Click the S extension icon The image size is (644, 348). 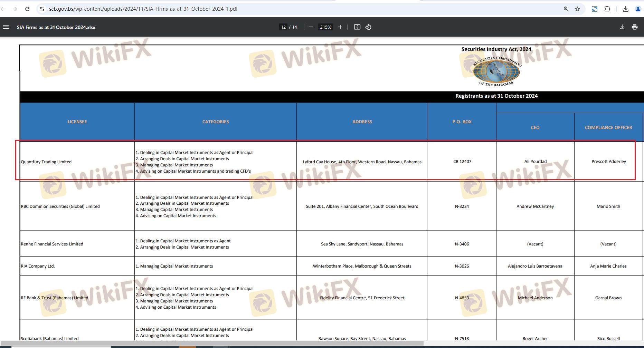pos(595,9)
